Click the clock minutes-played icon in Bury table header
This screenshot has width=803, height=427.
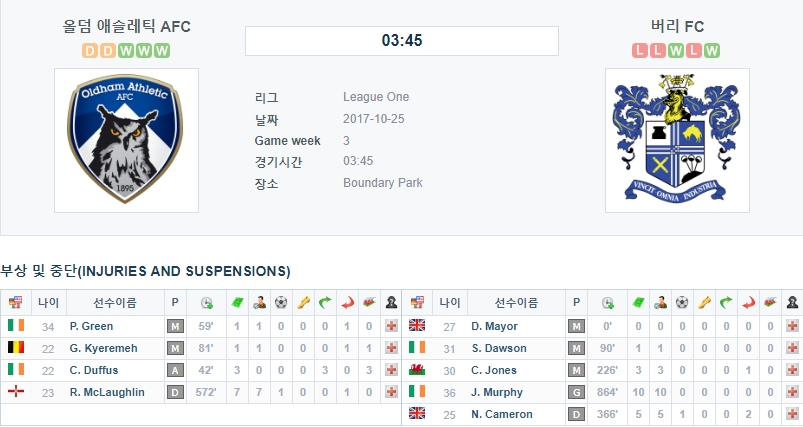point(608,303)
